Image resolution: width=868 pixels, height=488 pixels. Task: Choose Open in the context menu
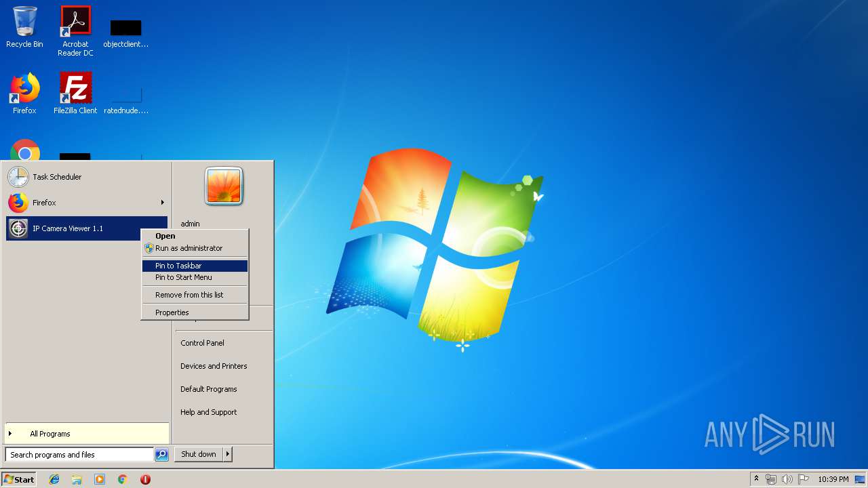coord(195,236)
